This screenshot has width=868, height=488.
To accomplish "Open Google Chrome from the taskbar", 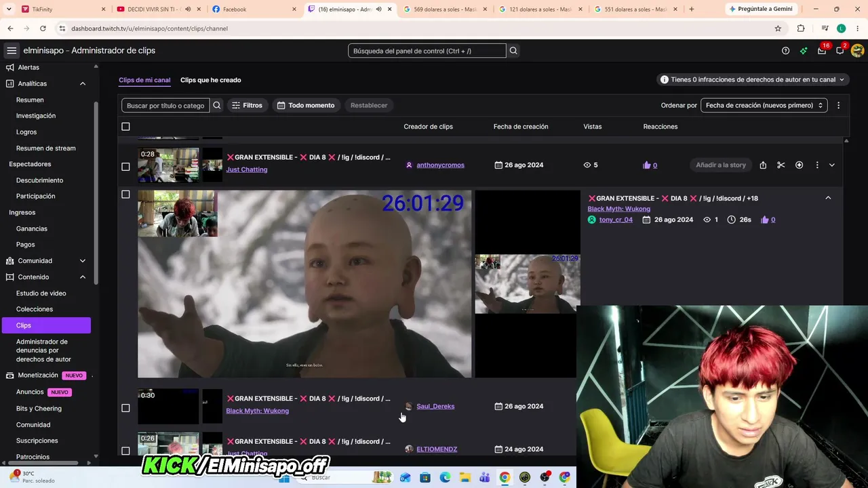I will point(505,478).
